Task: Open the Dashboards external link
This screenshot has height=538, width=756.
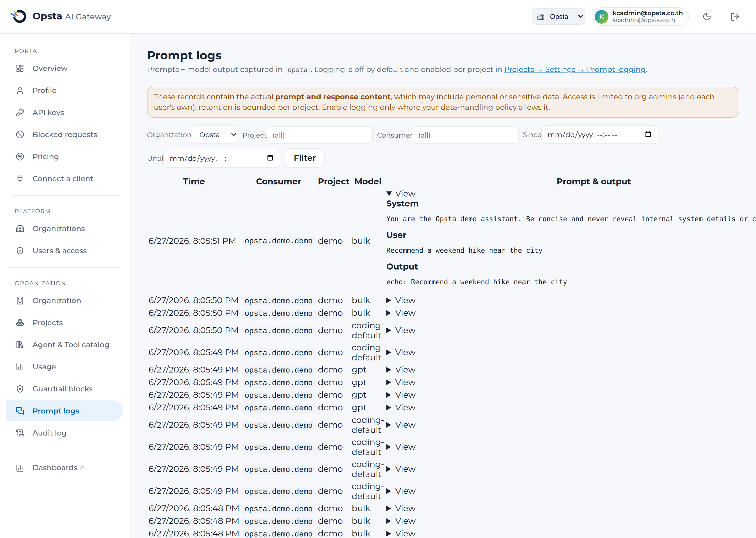Action: point(65,468)
